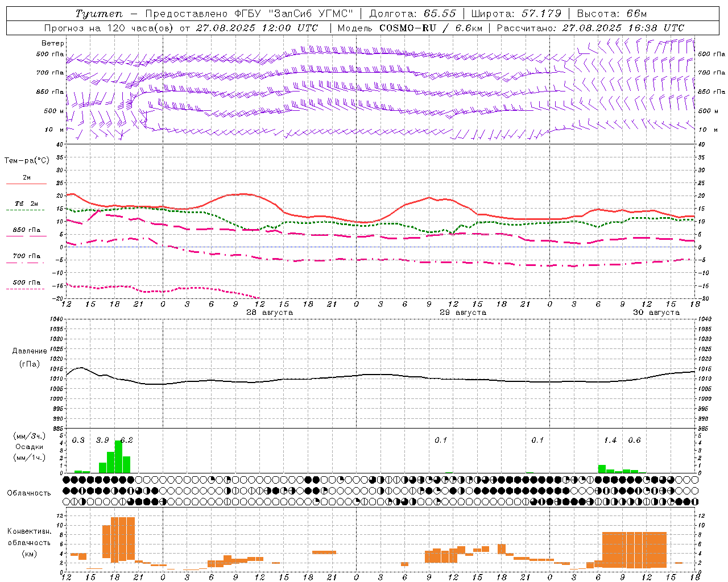Viewport: 728px width, 582px height.
Task: Select the provider text ФГБУ "ЗапСиб УГМС"
Action: click(294, 14)
